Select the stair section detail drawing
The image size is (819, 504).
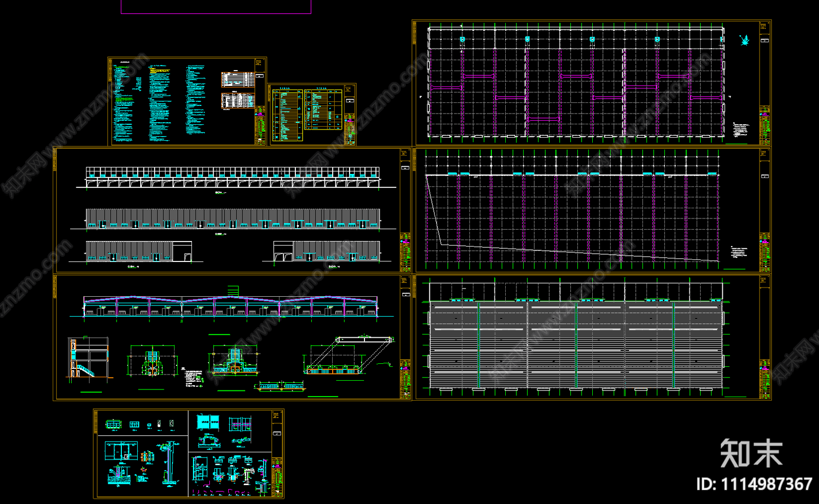[90, 360]
